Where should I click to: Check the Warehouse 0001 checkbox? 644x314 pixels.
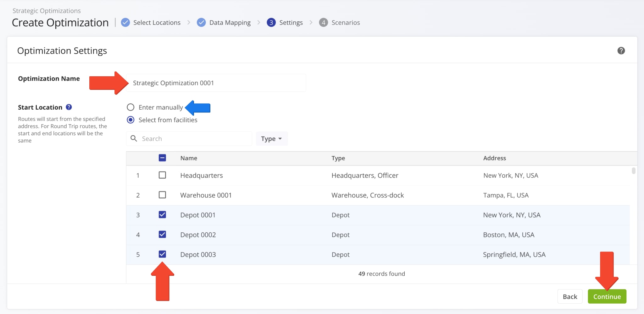pyautogui.click(x=162, y=195)
